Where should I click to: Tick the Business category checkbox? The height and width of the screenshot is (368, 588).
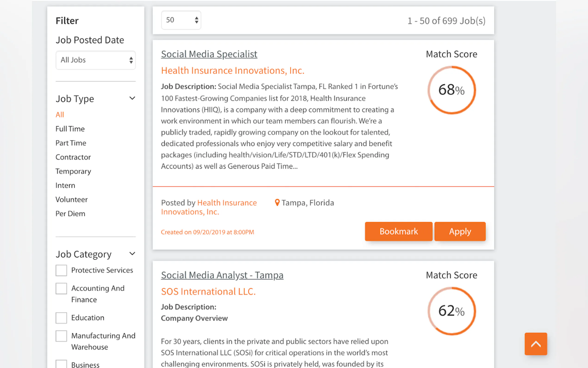61,364
